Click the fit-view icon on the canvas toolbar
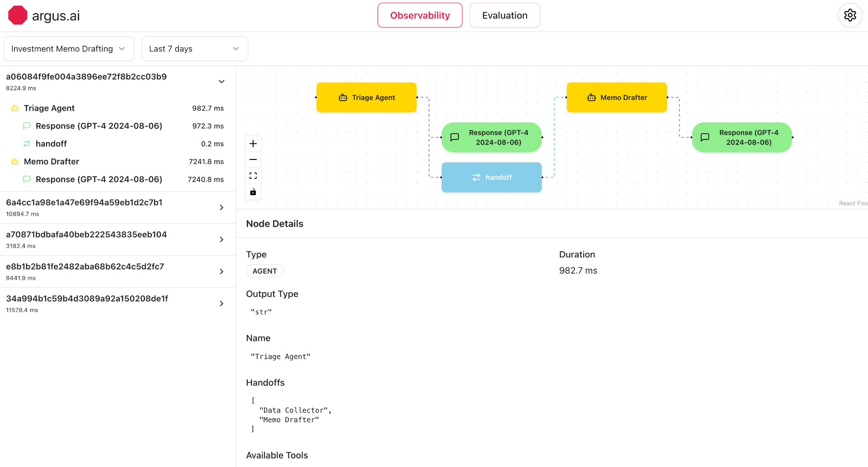The image size is (868, 467). point(253,175)
